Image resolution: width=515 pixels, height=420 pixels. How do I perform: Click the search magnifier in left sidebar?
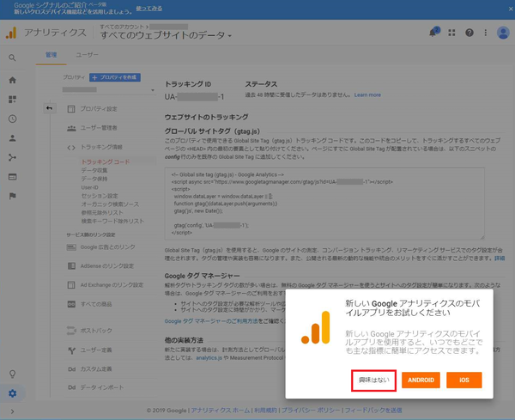(12, 58)
